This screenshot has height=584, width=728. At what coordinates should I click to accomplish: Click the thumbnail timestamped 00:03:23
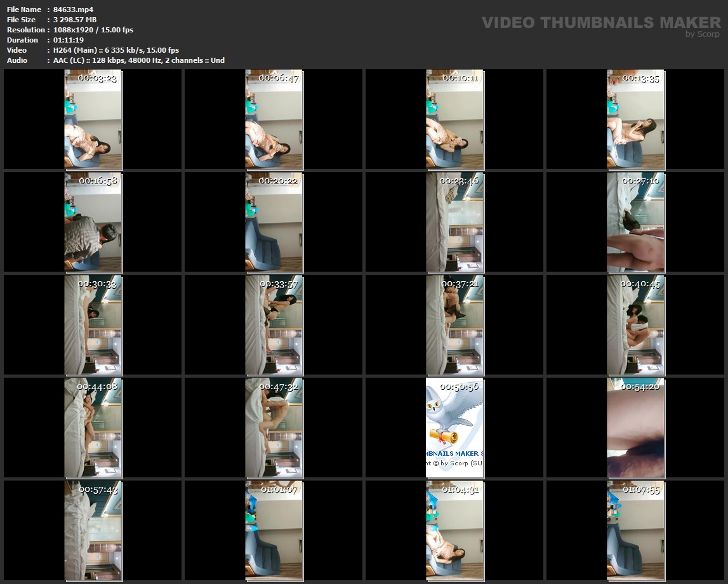(x=93, y=119)
